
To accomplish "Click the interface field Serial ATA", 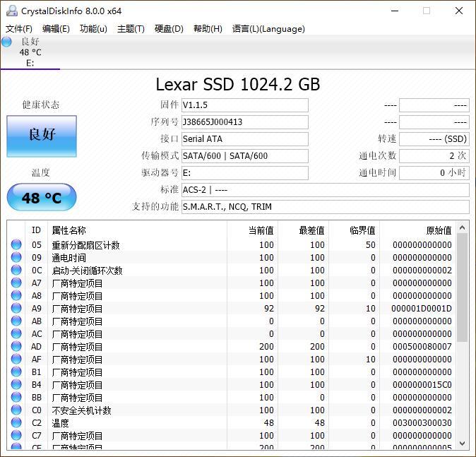I will (x=244, y=139).
